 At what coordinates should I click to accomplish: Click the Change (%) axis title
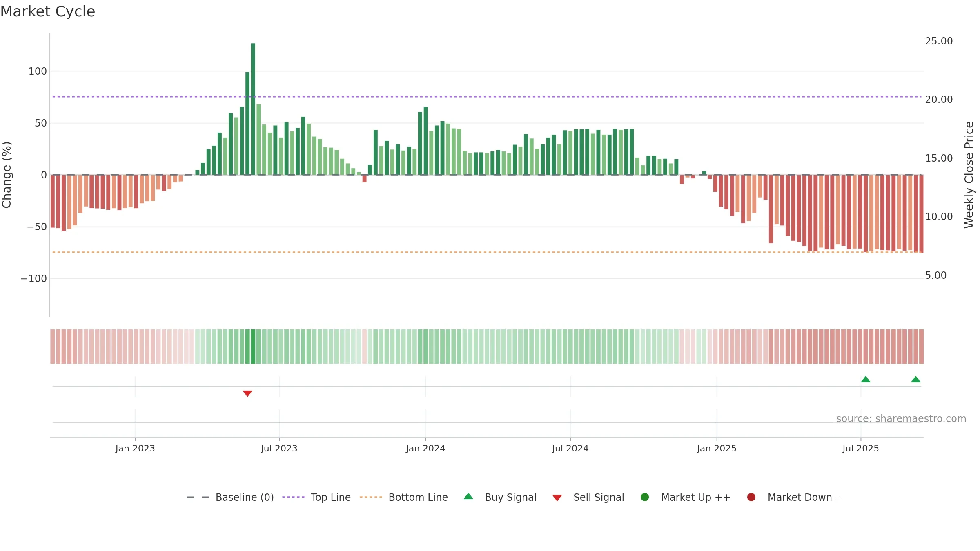coord(7,175)
